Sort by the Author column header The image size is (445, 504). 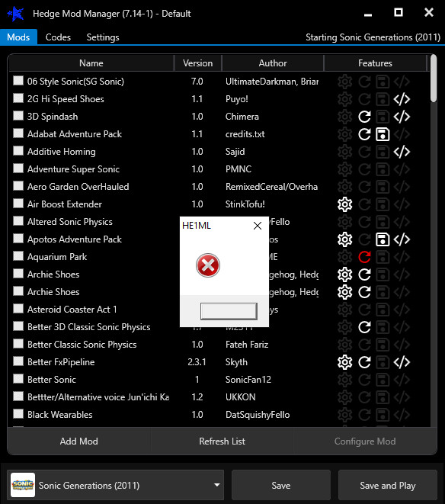point(273,63)
